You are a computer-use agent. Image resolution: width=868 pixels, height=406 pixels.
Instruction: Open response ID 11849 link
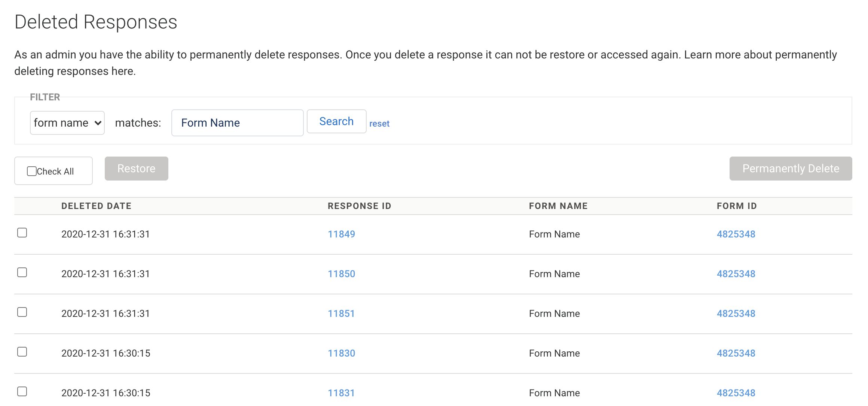pos(341,234)
